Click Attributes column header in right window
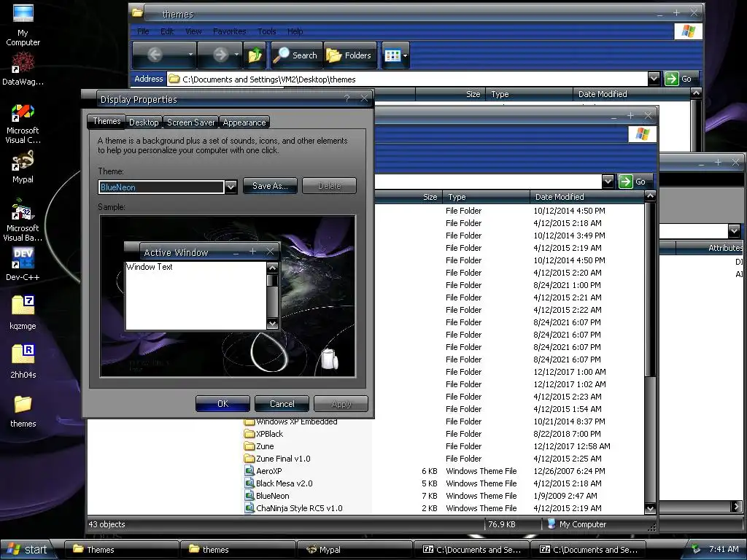747x560 pixels. 711,248
